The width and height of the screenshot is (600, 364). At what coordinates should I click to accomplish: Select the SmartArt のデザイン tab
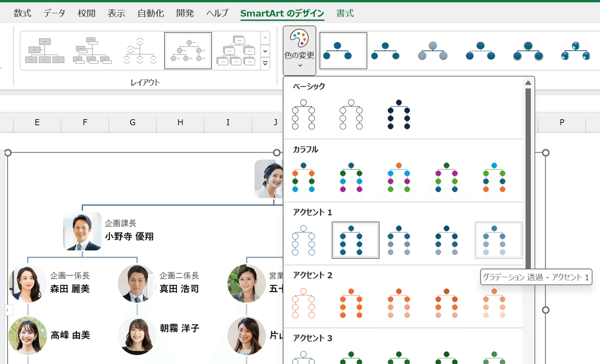[x=282, y=13]
